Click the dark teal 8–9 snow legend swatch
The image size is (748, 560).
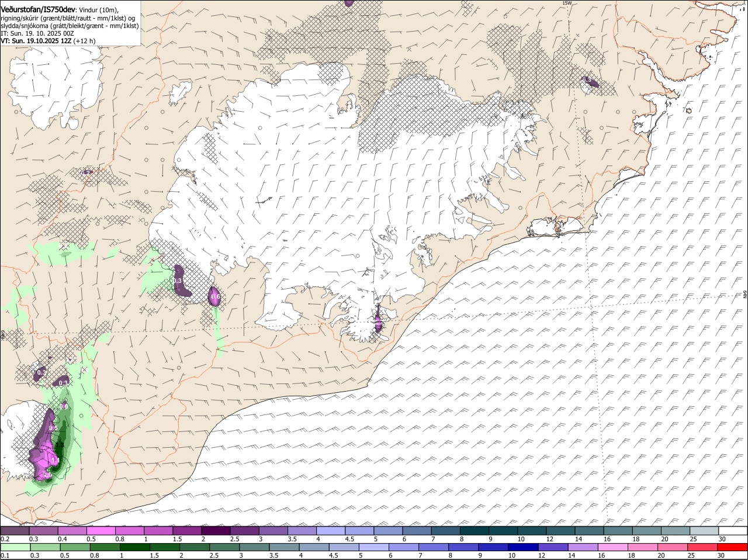pyautogui.click(x=475, y=531)
